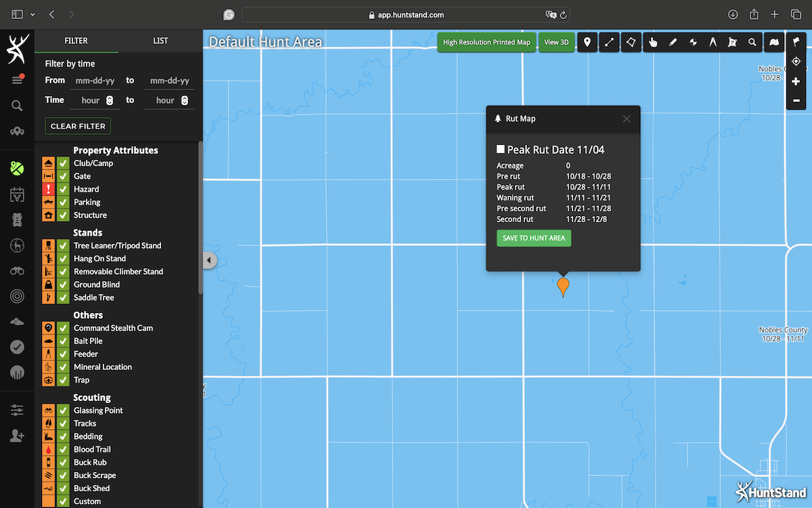This screenshot has height=508, width=812.
Task: Zoom in using the plus button
Action: [796, 81]
